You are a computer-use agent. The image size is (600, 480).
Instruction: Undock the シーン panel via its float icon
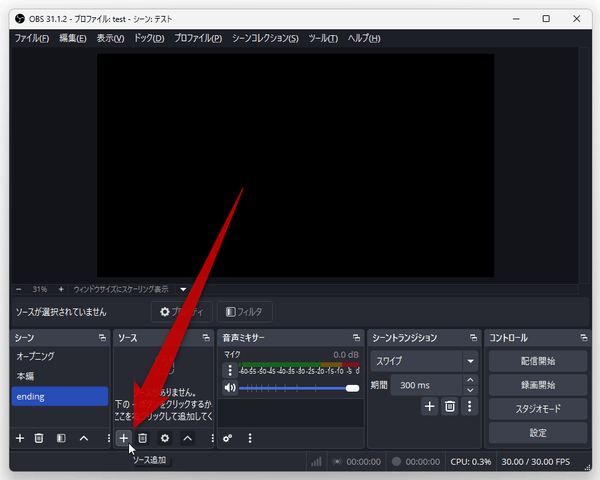pyautogui.click(x=102, y=339)
